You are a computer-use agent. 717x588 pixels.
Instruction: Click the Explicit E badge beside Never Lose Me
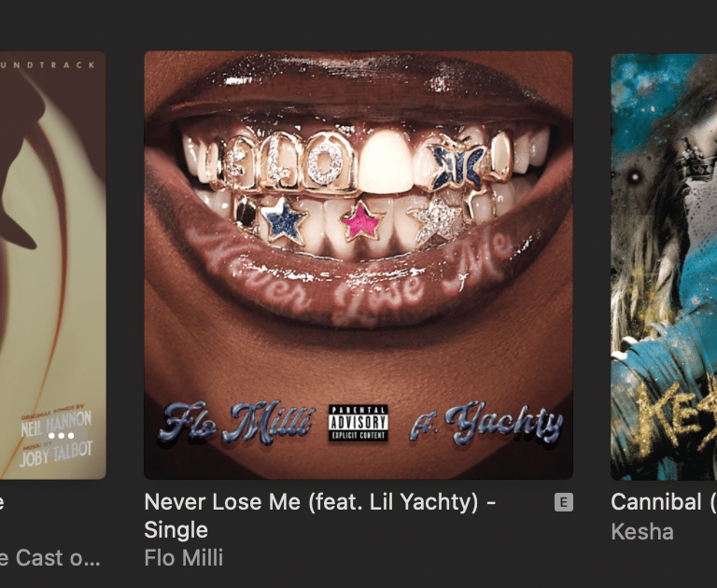pos(563,502)
